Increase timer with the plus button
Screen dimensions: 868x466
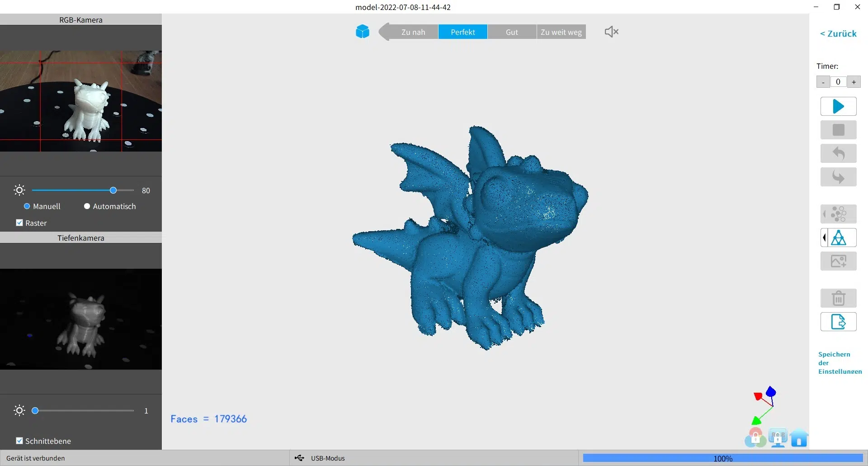click(854, 82)
